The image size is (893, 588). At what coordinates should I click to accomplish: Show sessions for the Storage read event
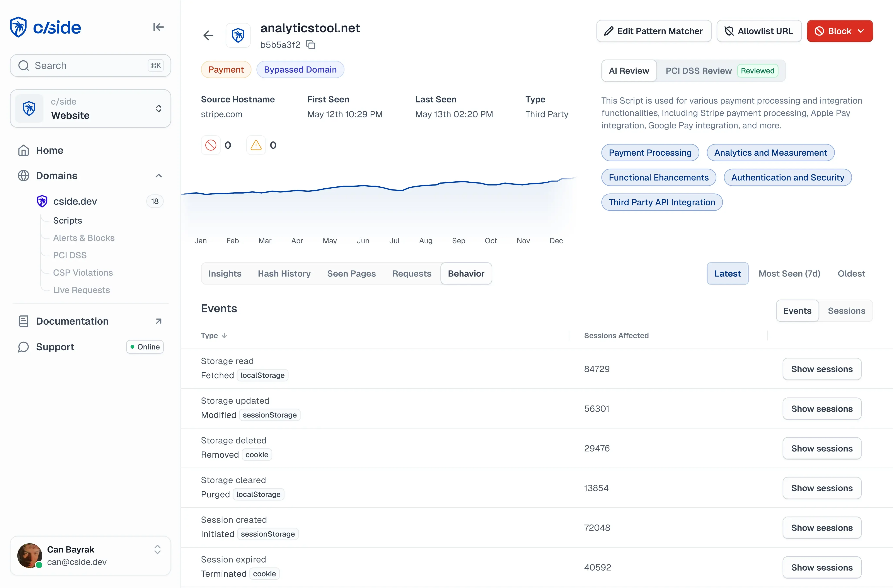click(822, 369)
